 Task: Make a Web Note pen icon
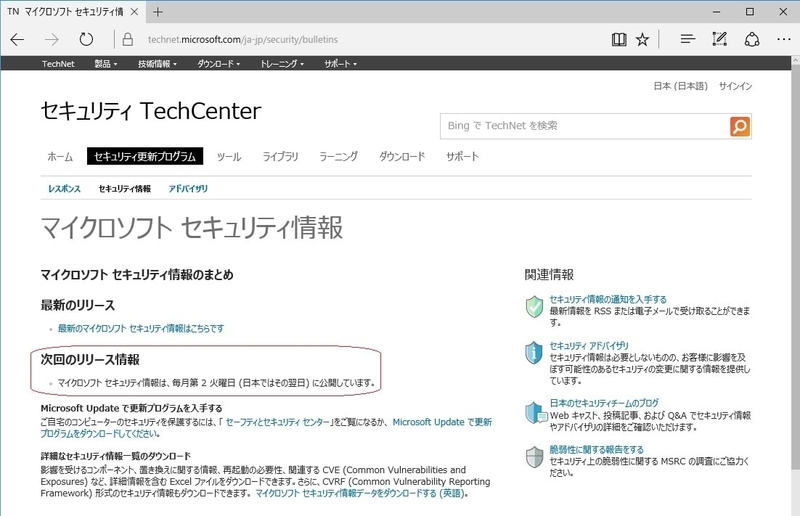(x=719, y=39)
